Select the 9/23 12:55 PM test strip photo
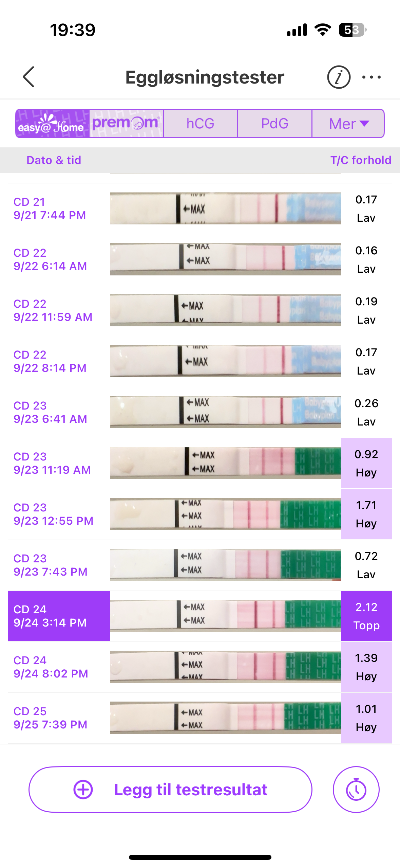This screenshot has height=868, width=400. click(x=225, y=514)
